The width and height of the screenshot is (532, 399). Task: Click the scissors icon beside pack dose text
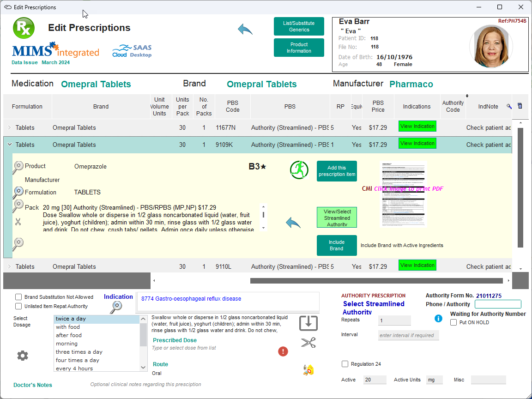click(x=18, y=222)
